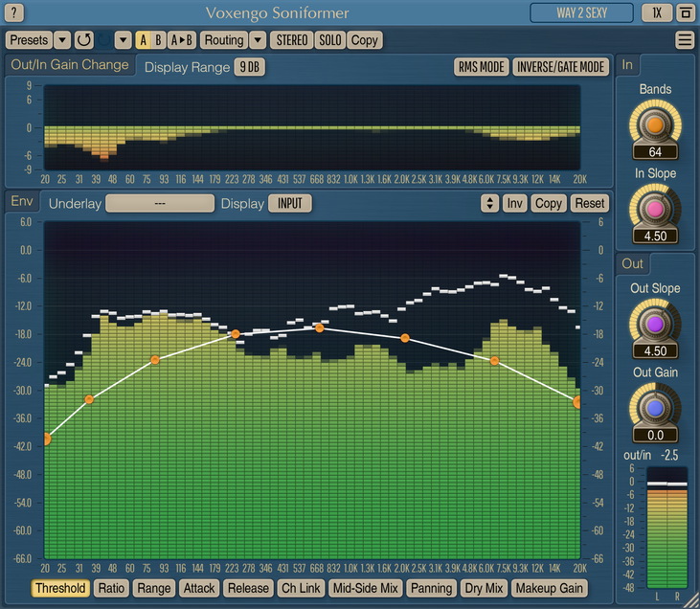The width and height of the screenshot is (700, 609).
Task: Open the help question mark button
Action: coord(13,13)
